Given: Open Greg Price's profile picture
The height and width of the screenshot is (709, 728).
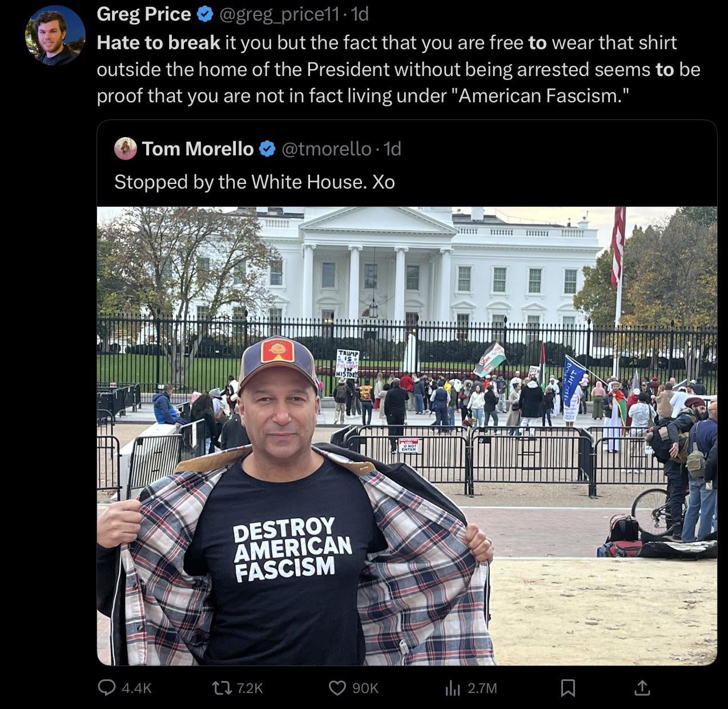Looking at the screenshot, I should [x=55, y=35].
